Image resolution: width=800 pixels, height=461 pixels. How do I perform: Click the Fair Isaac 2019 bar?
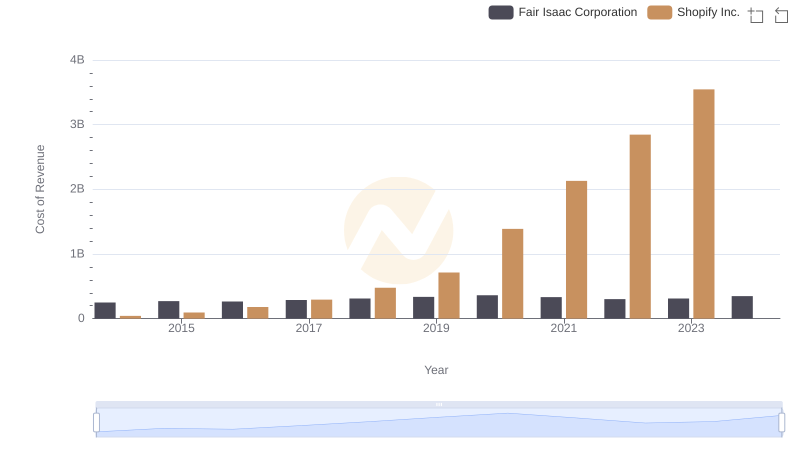[x=423, y=308]
